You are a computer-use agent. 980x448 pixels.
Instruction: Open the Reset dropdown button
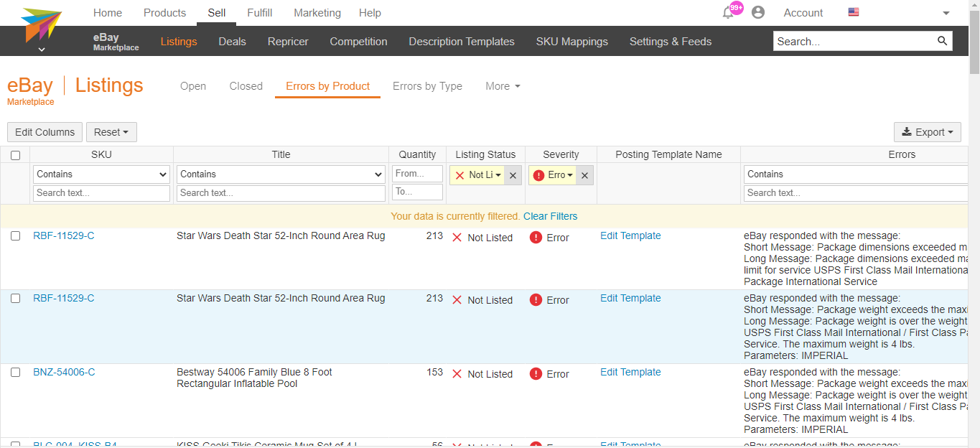111,132
